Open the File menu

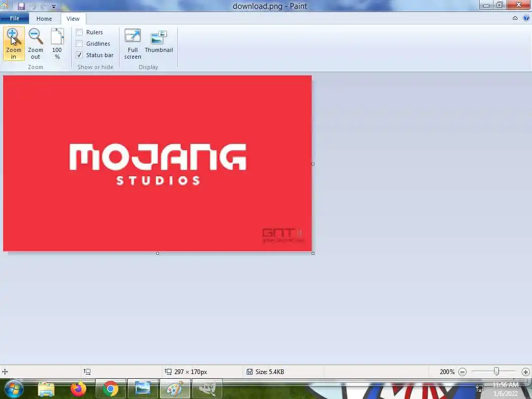[14, 18]
